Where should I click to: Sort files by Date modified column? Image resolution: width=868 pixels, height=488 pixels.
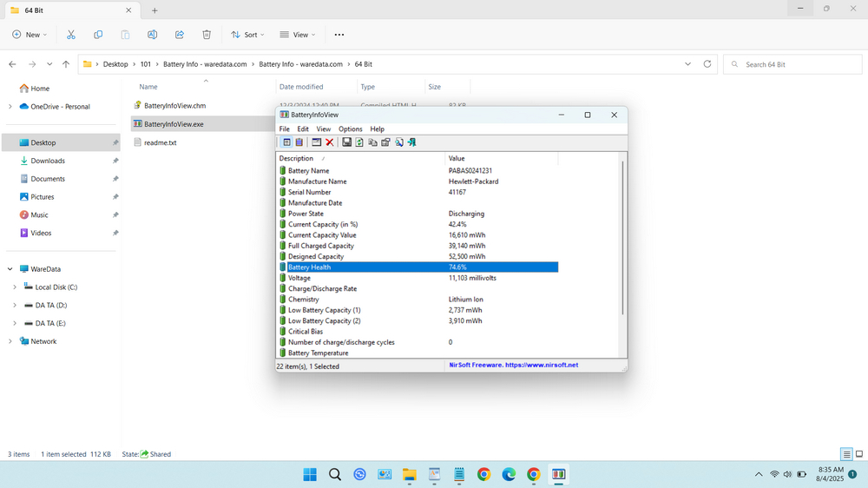pyautogui.click(x=316, y=87)
